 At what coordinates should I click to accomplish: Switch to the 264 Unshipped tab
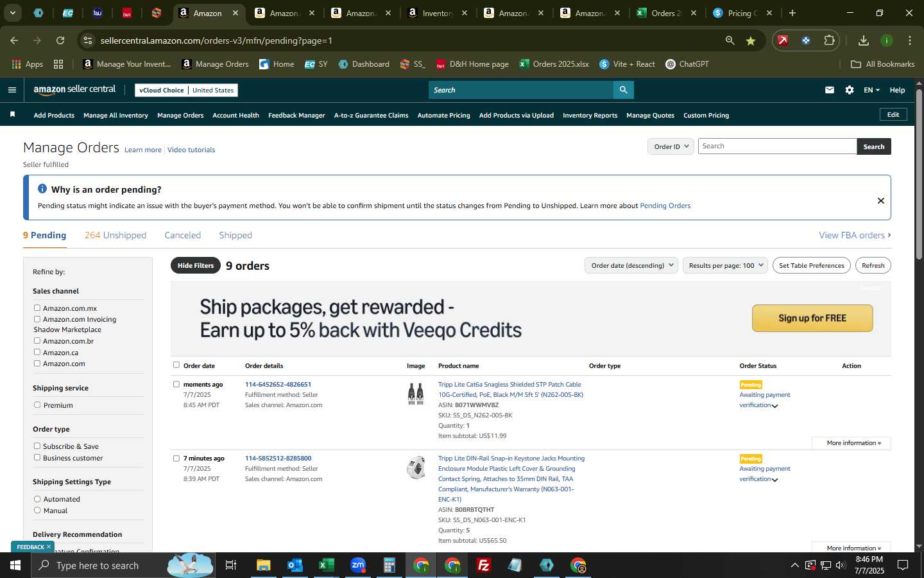116,235
